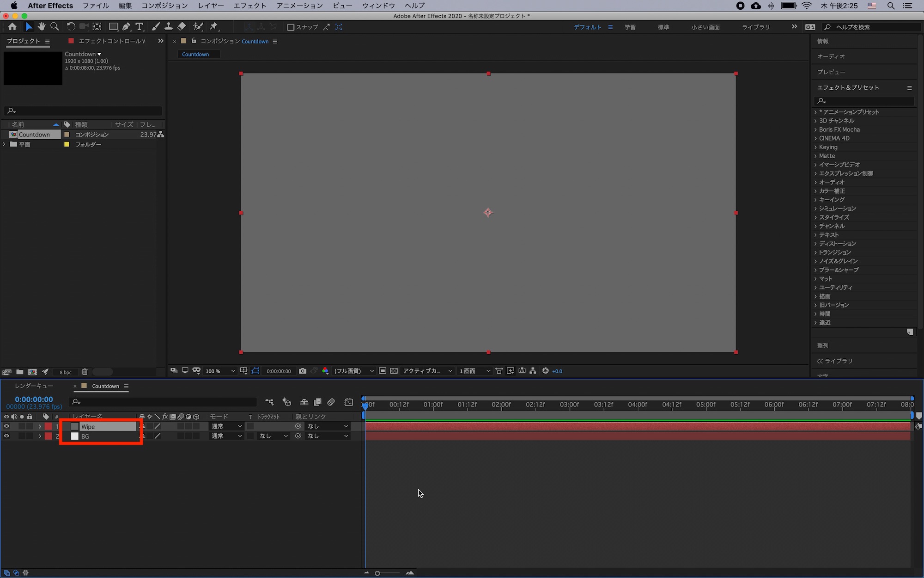The image size is (924, 578).
Task: Click the trash delete icon in Project panel
Action: [85, 372]
